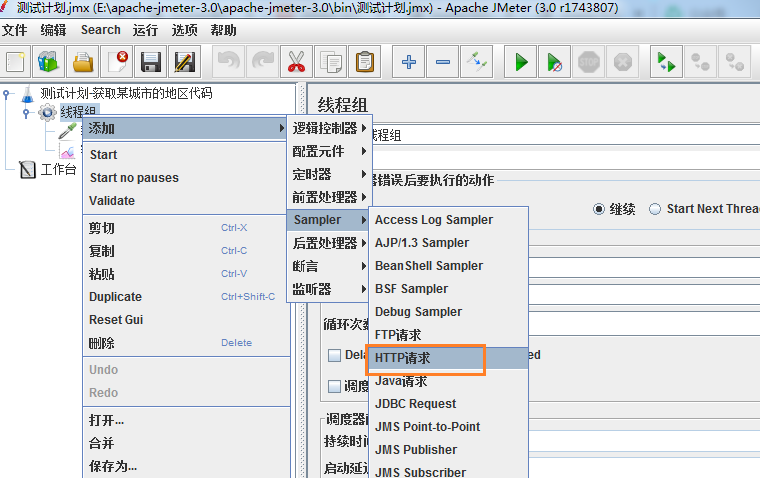Click the Close test plan icon
The width and height of the screenshot is (760, 478).
117,62
